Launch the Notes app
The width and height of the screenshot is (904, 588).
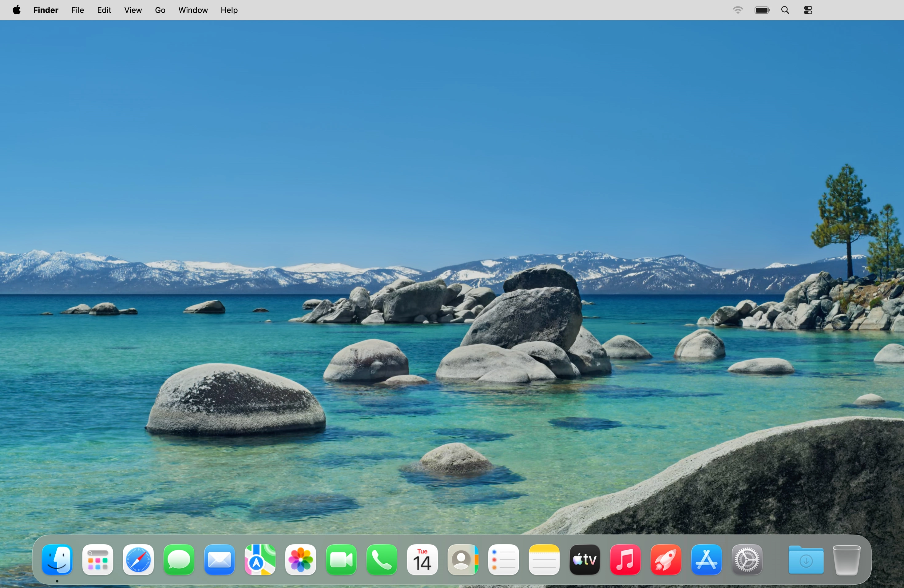[x=544, y=560]
